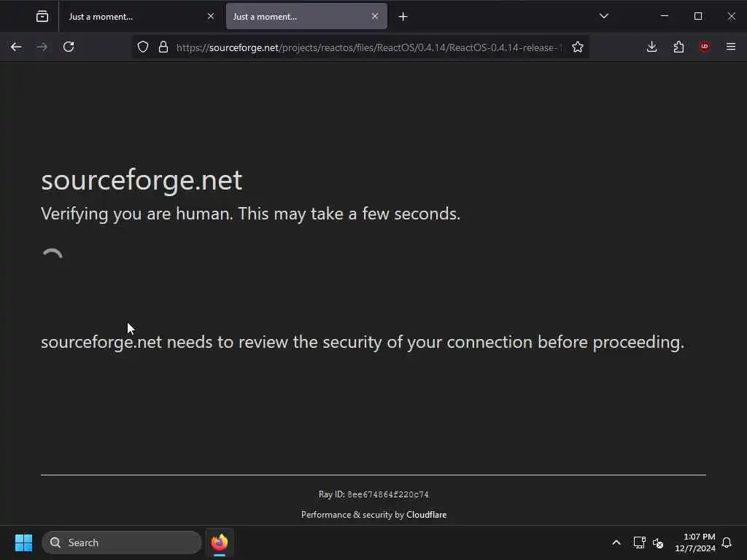The height and width of the screenshot is (560, 747).
Task: Click the Windows taskbar Search box
Action: tap(122, 542)
